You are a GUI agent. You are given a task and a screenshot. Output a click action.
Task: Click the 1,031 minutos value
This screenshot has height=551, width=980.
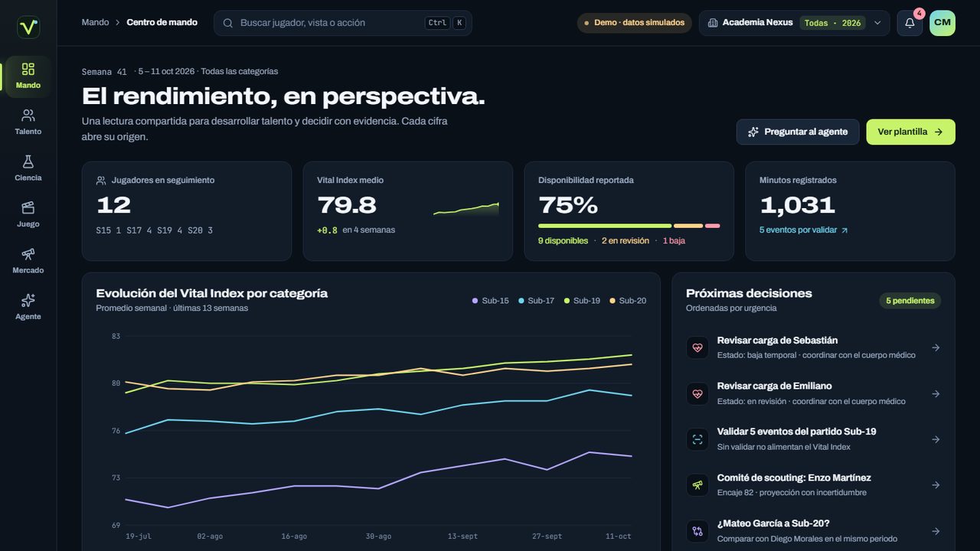pos(797,205)
